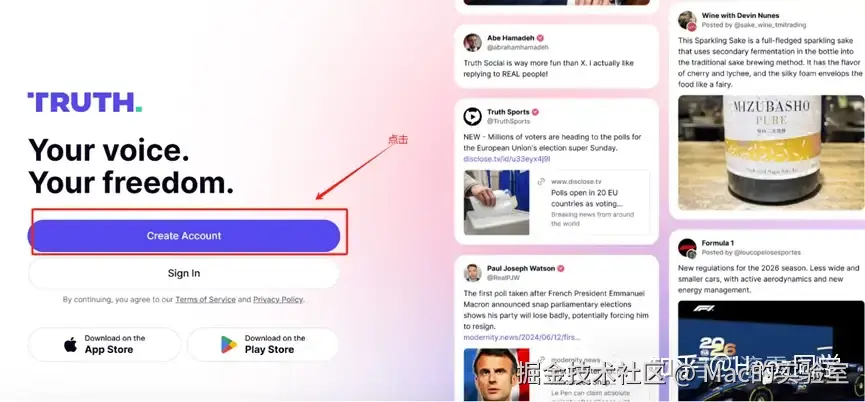865x402 pixels.
Task: Open the Wine with Devin Nunes avatar
Action: pos(687,20)
